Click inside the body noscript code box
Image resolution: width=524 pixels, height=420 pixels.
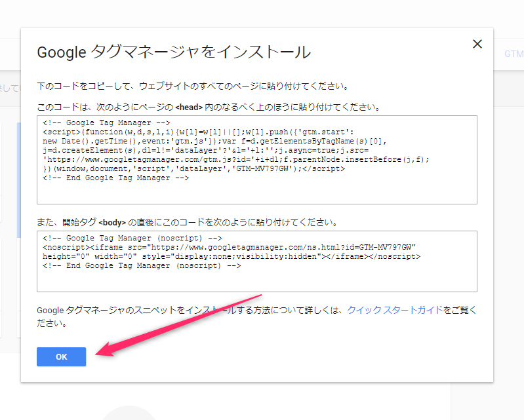(256, 261)
